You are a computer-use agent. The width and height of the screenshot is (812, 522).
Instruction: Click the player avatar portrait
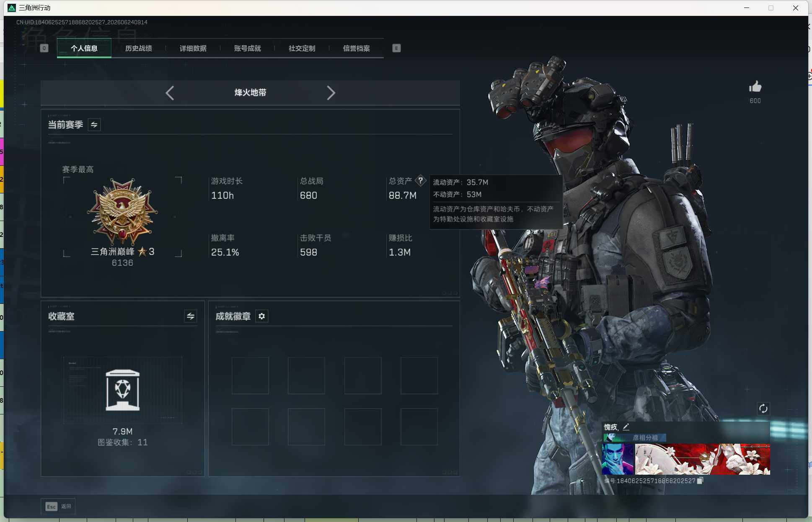click(x=618, y=459)
